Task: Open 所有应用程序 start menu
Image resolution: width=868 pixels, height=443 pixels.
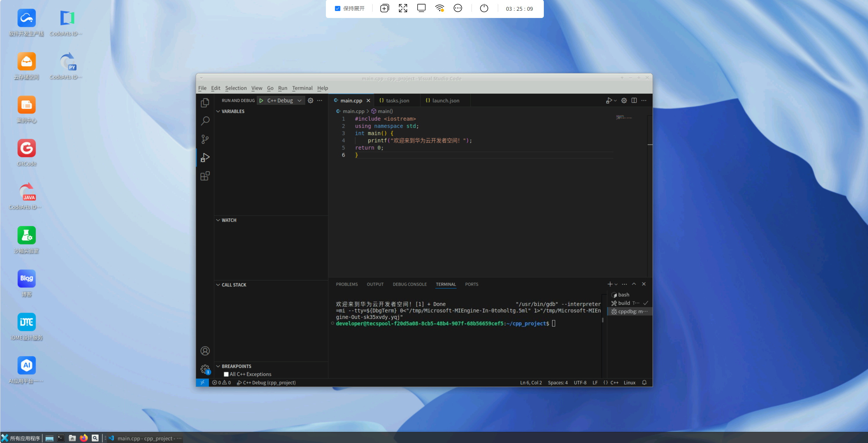Action: click(21, 438)
